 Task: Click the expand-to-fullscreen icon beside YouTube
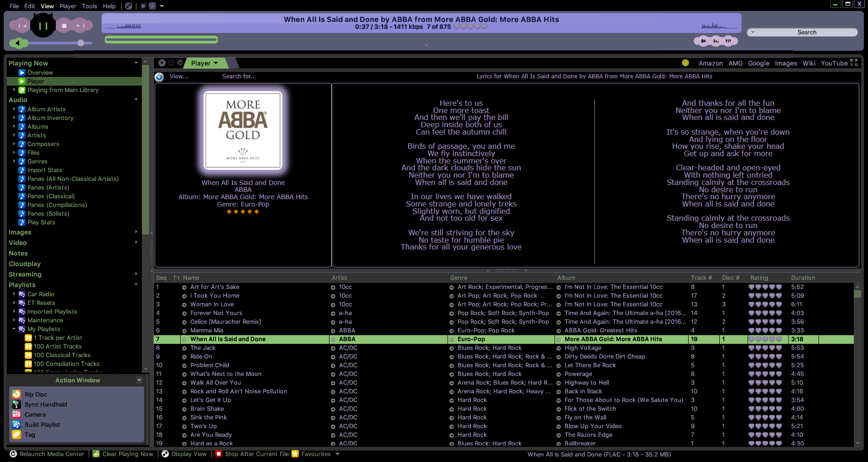[x=854, y=63]
